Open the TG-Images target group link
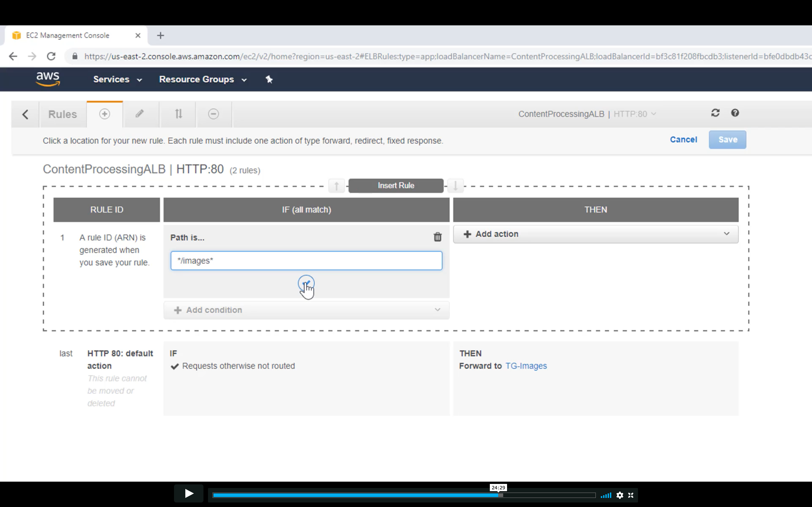 (526, 366)
